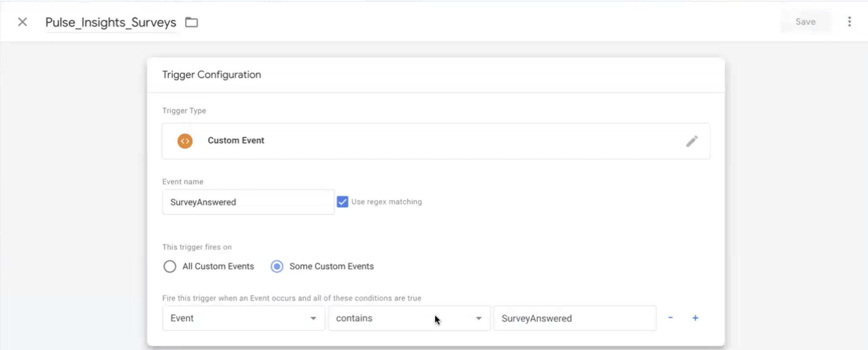Close the trigger editor with X icon

[x=23, y=22]
